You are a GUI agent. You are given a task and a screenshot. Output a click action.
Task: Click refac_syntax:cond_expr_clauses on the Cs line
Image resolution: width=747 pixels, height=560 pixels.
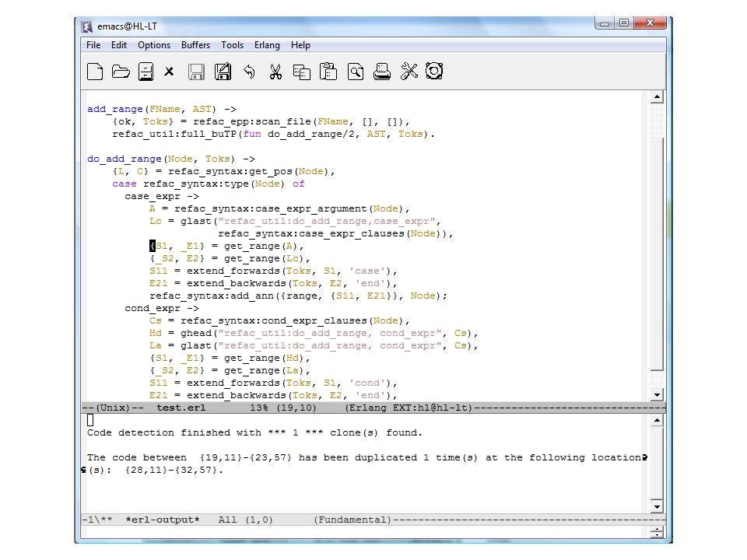273,321
